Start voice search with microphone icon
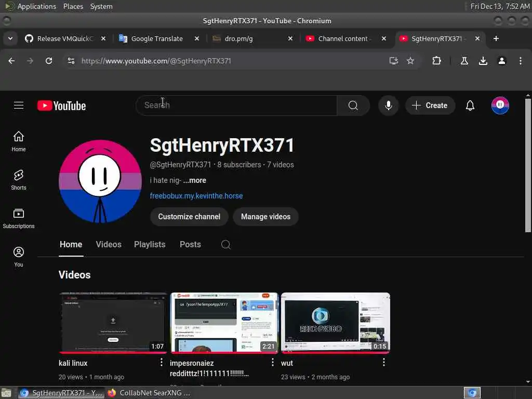The image size is (532, 399). click(389, 105)
